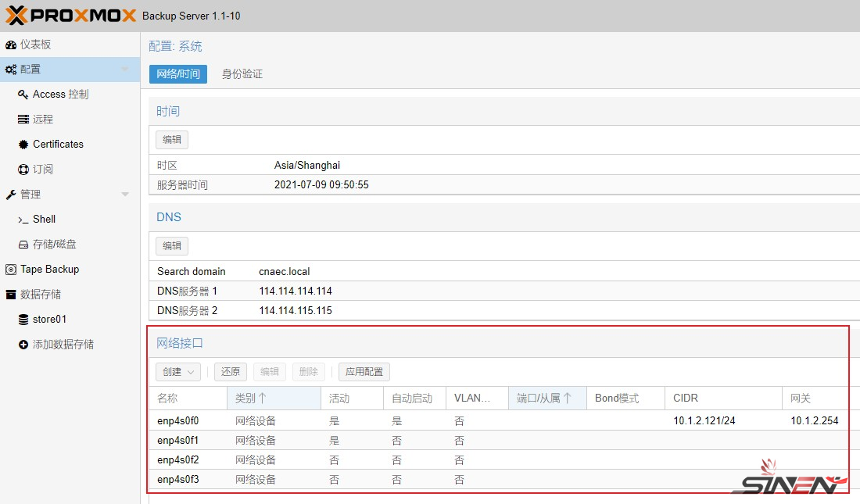The height and width of the screenshot is (504, 860).
Task: Sort by the 名称 column header
Action: pos(188,399)
